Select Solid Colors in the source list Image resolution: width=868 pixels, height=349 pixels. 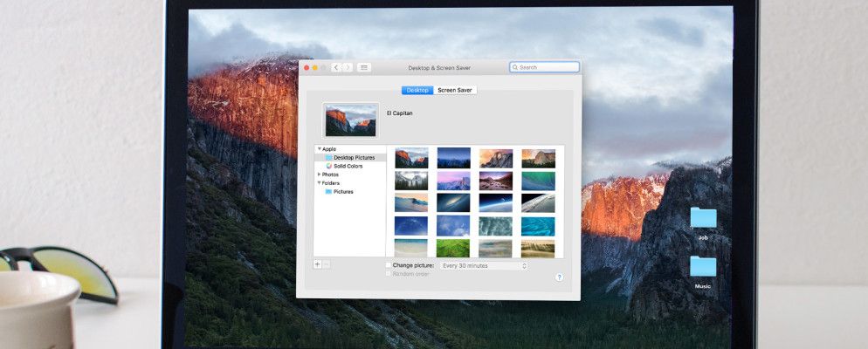click(x=350, y=166)
